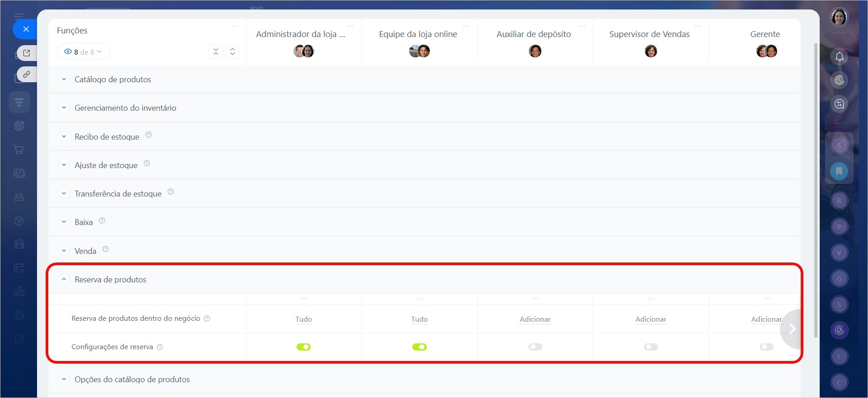Open the search and recent chat icon

point(839,104)
